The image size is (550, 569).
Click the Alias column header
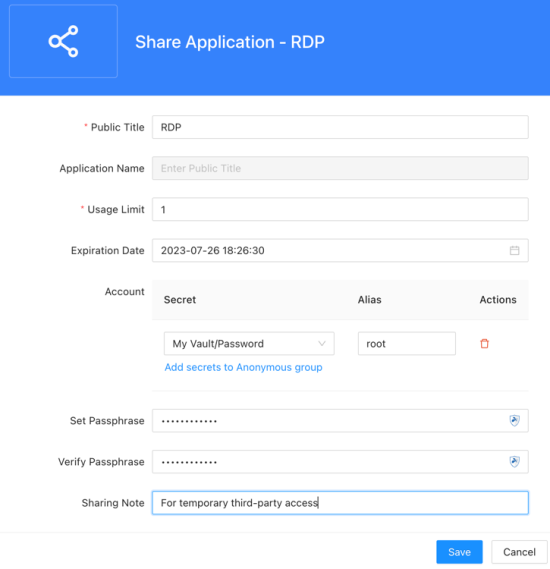coord(369,300)
